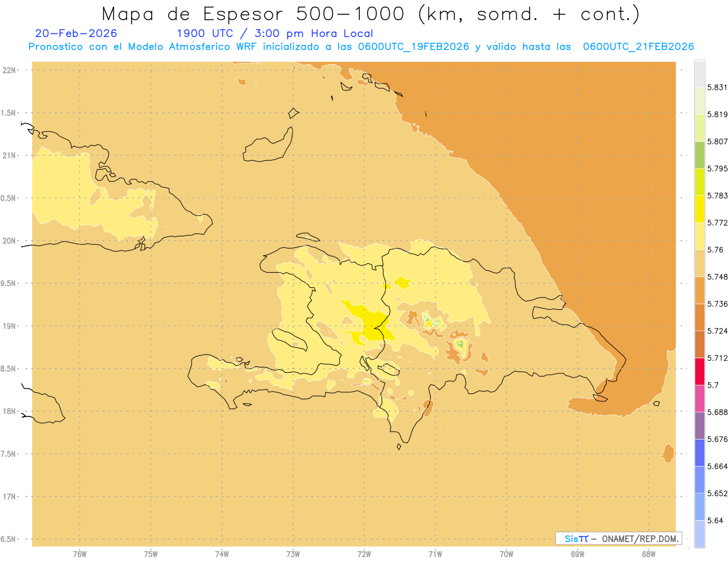Click the legend value 5.736

click(717, 304)
